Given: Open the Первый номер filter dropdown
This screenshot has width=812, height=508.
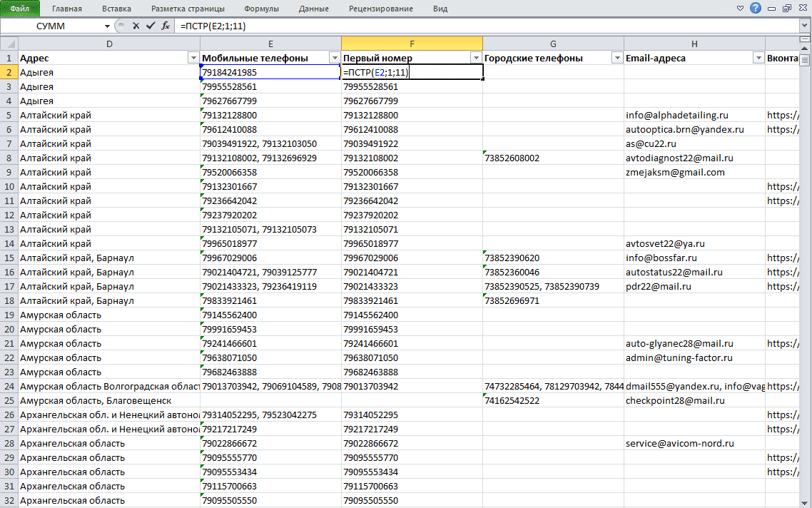Looking at the screenshot, I should coord(476,58).
